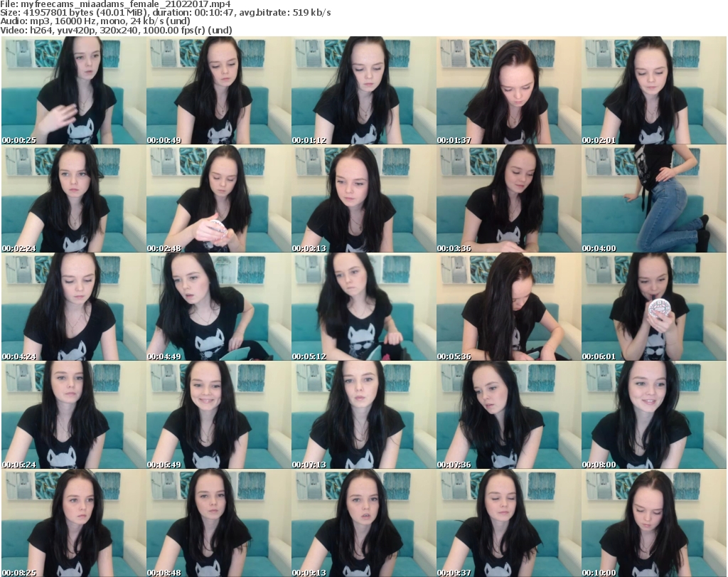Open the frame marked 00:00:49

[x=219, y=90]
